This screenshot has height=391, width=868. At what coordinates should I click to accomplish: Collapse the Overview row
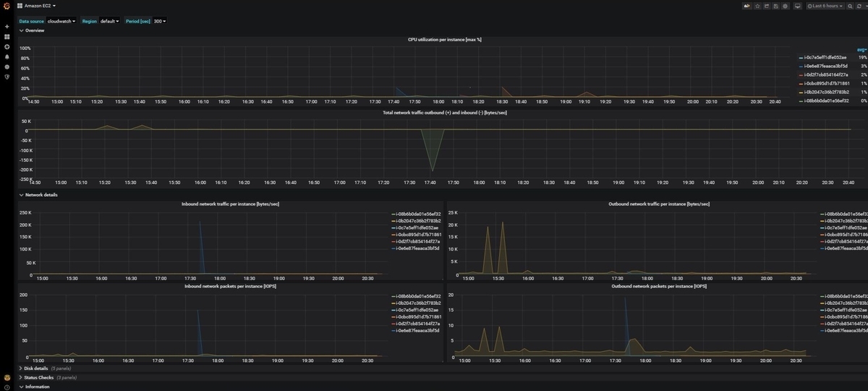(32, 30)
